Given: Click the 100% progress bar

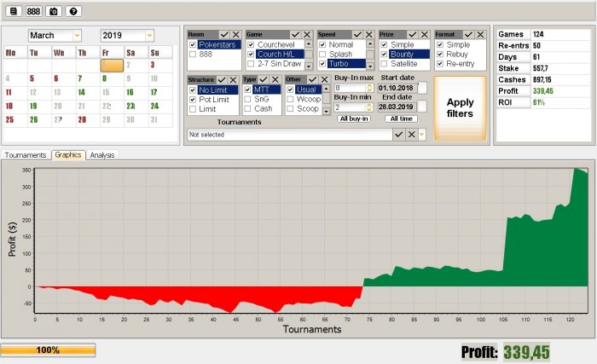Looking at the screenshot, I should coord(48,350).
